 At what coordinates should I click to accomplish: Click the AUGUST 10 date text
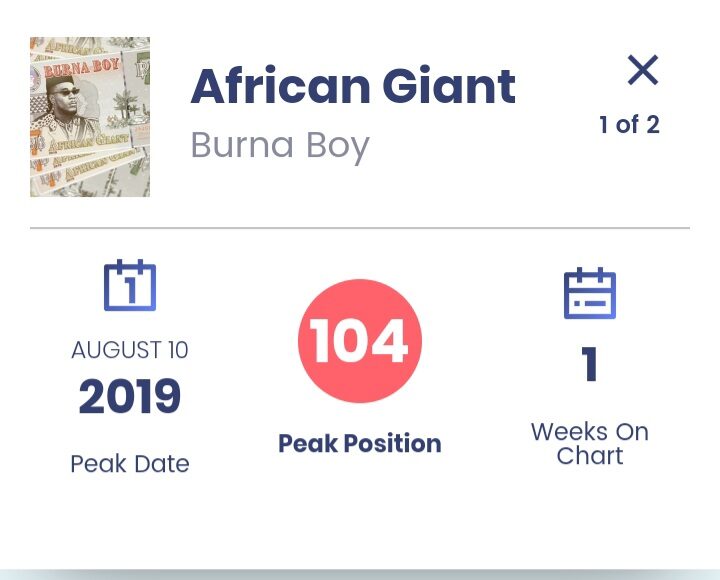tap(130, 351)
